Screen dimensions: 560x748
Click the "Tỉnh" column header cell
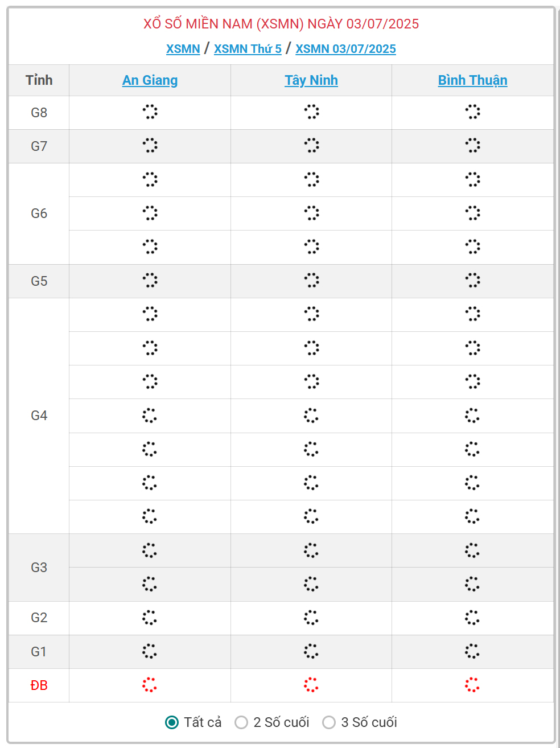coord(39,80)
